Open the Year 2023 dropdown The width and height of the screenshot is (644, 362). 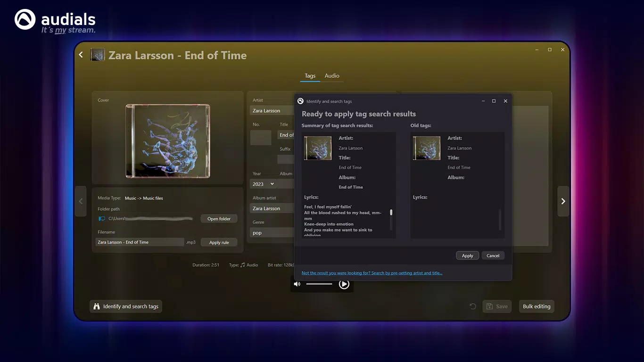[x=264, y=184]
